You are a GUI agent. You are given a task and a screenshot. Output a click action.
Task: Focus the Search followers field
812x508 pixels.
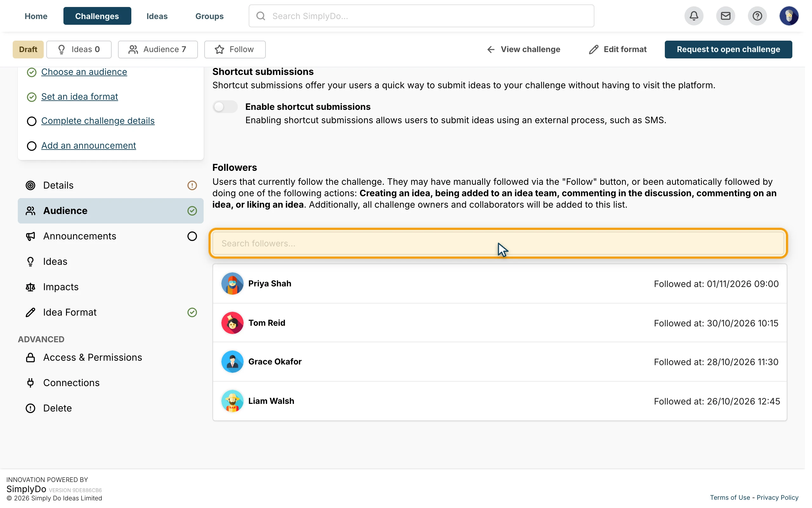498,243
